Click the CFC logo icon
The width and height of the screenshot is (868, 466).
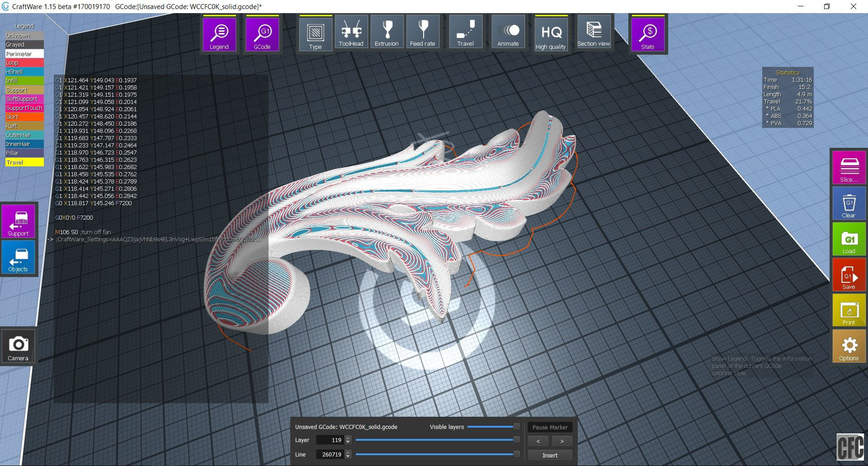pyautogui.click(x=850, y=447)
